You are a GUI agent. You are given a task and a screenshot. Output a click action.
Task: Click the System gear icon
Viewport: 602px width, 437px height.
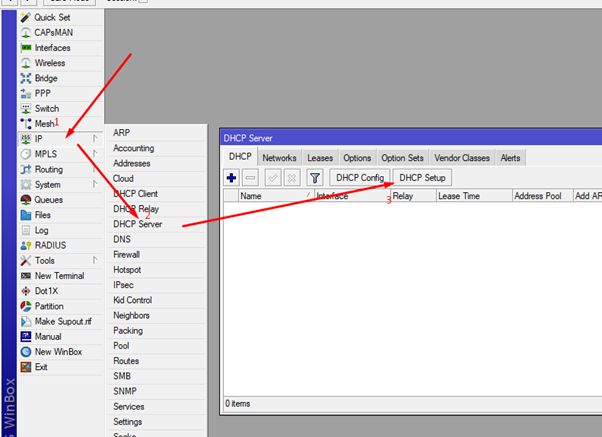pyautogui.click(x=26, y=185)
